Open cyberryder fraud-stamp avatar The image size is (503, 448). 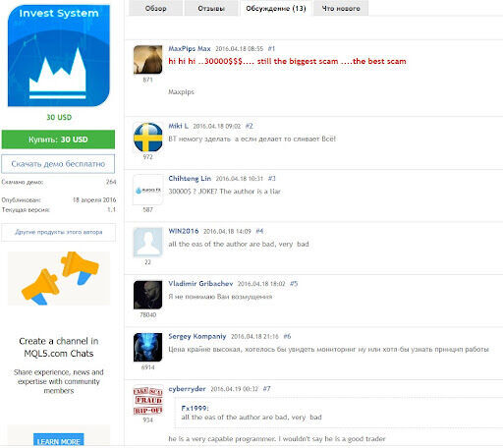click(x=147, y=400)
